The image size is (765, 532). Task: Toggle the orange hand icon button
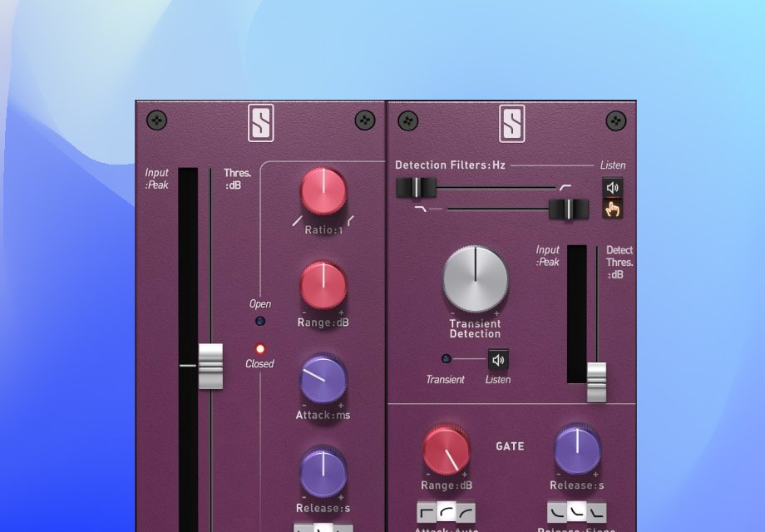(612, 209)
